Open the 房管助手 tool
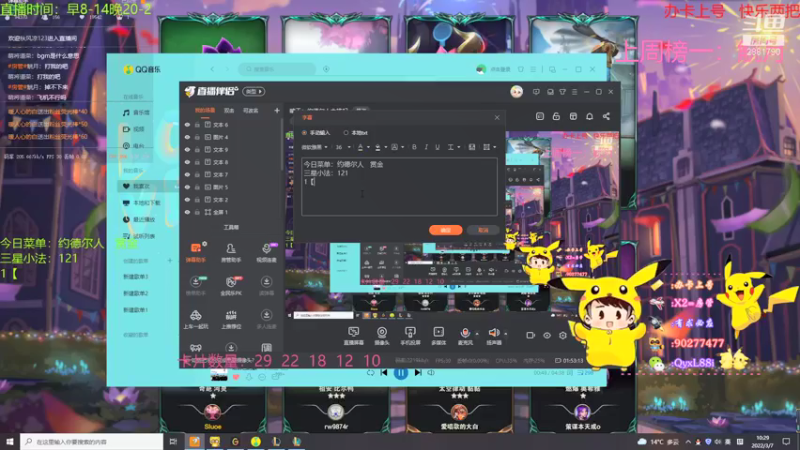Image resolution: width=800 pixels, height=450 pixels. [x=231, y=252]
